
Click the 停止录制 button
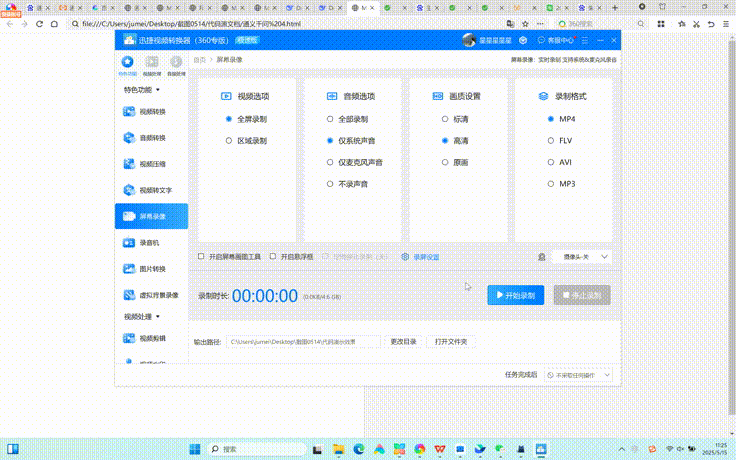coord(582,295)
